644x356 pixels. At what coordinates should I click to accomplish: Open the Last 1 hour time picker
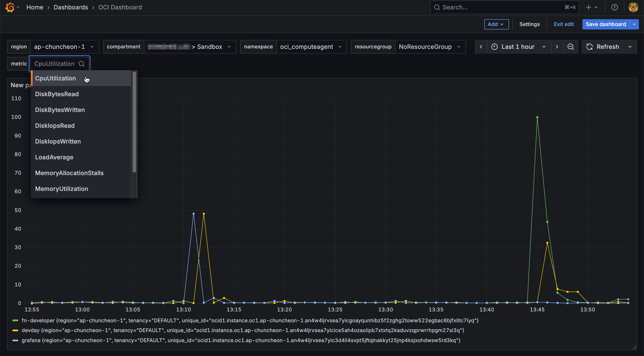(x=518, y=47)
